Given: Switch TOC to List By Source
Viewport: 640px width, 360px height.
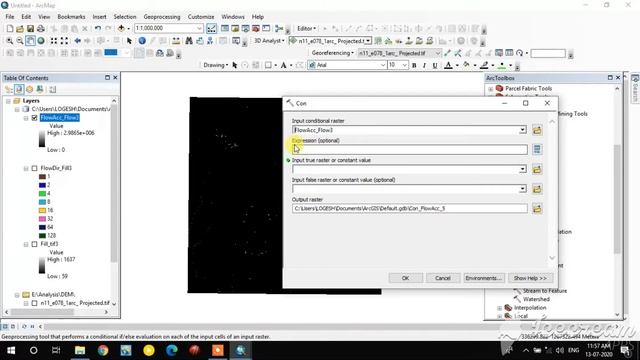Looking at the screenshot, I should (x=19, y=89).
